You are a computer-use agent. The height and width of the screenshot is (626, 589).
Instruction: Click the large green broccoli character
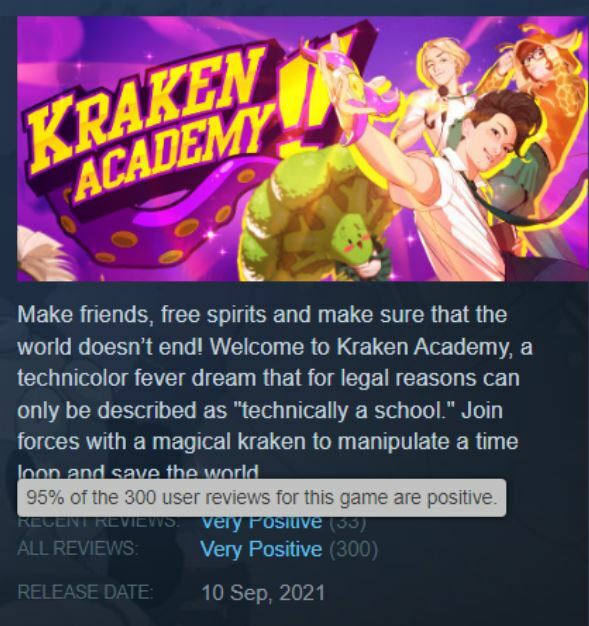[315, 212]
